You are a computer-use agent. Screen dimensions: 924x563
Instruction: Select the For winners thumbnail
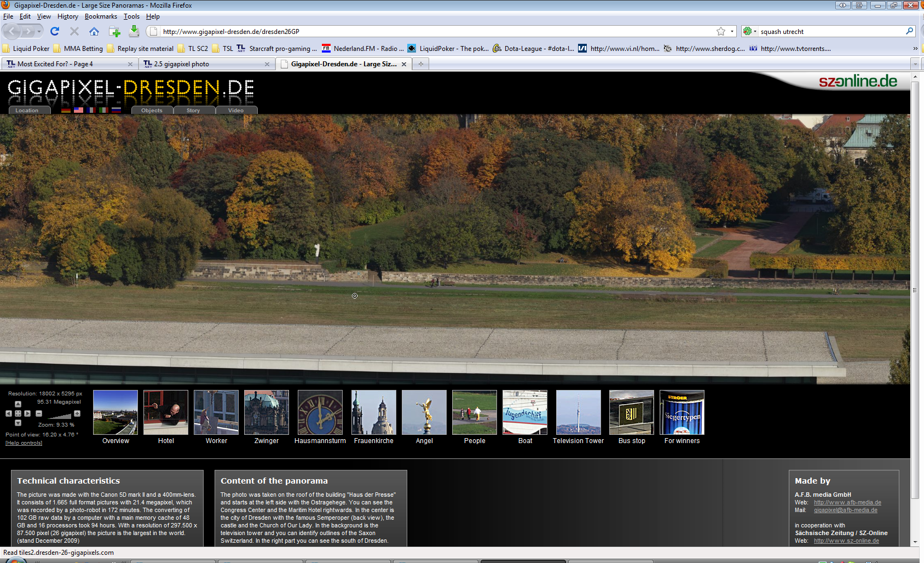click(x=682, y=412)
